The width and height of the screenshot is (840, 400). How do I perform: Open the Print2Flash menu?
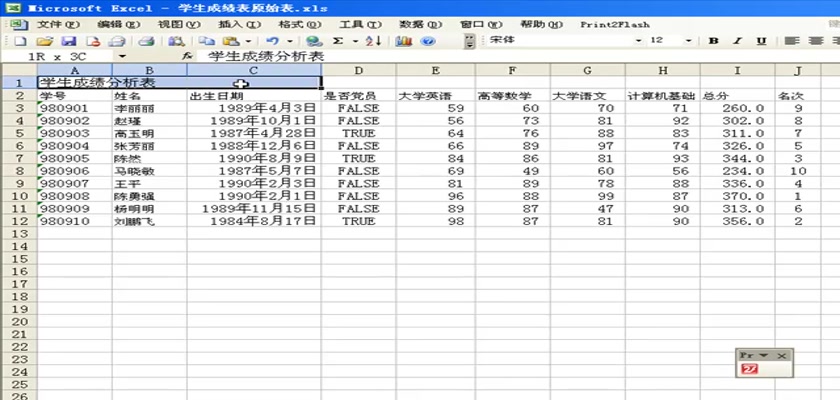pyautogui.click(x=614, y=25)
